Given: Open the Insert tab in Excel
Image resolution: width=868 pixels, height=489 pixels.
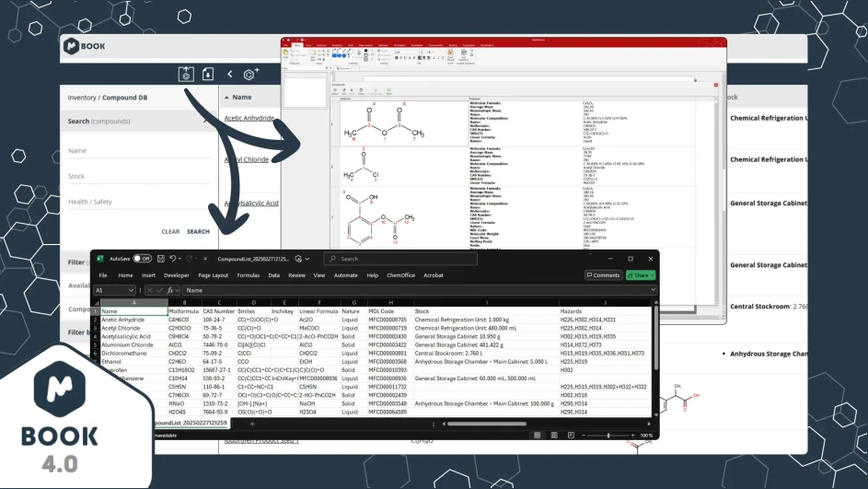Looking at the screenshot, I should pyautogui.click(x=148, y=275).
